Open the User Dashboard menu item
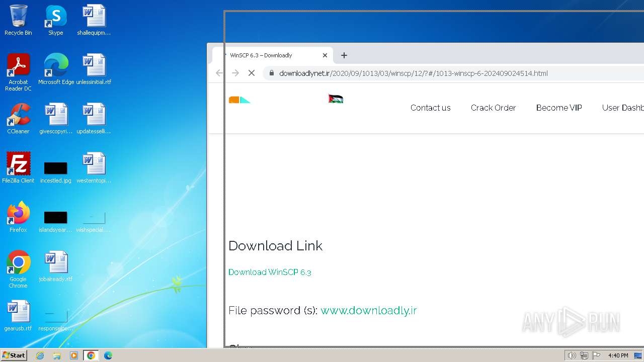644x362 pixels. (623, 108)
